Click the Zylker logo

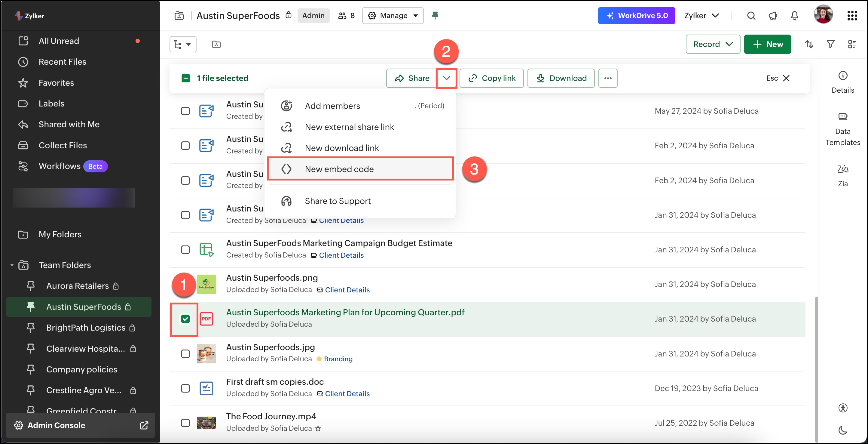click(30, 16)
